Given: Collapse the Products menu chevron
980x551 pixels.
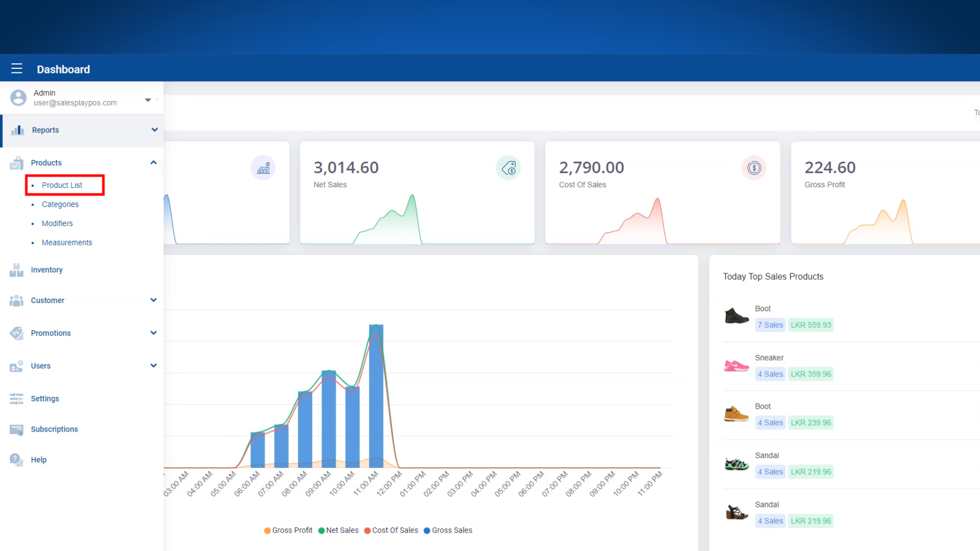Looking at the screenshot, I should coord(153,162).
